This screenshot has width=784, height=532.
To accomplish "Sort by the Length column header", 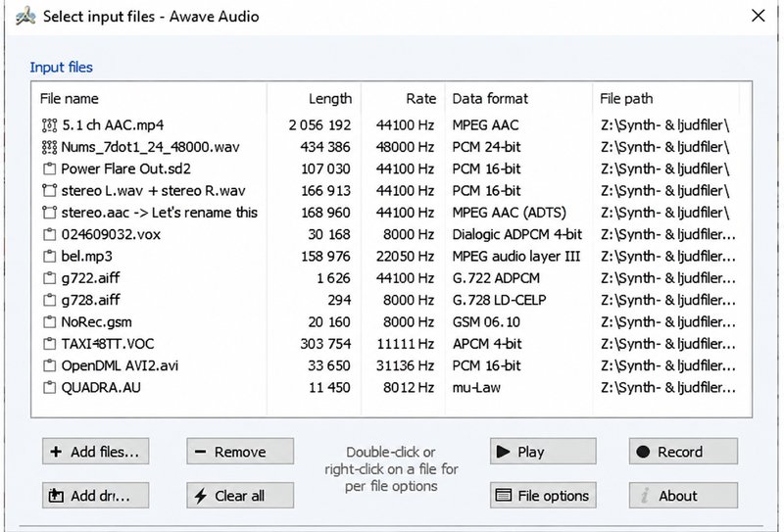I will click(x=314, y=99).
